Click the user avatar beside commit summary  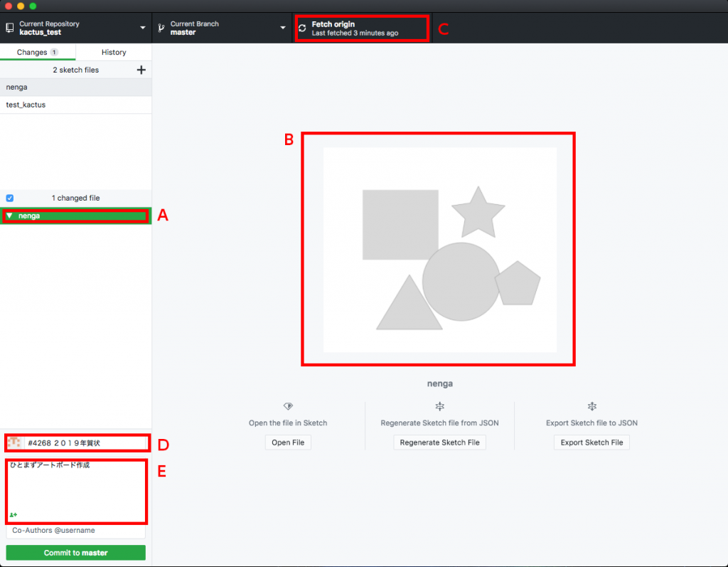(x=14, y=443)
